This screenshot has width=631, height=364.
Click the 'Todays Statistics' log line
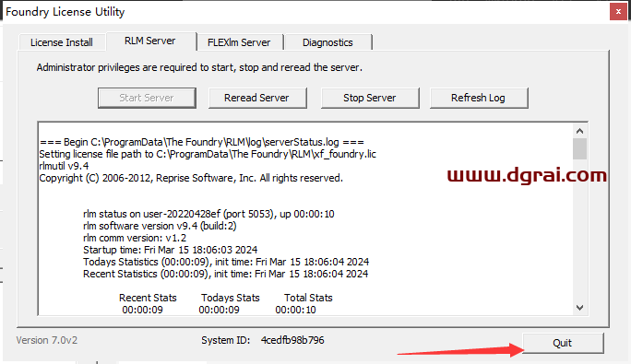pyautogui.click(x=226, y=262)
